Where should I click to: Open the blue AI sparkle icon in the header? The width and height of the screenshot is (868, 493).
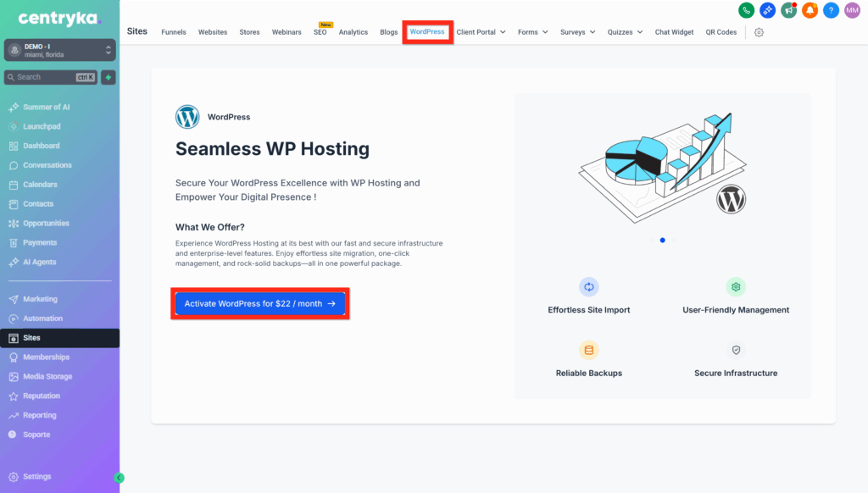point(767,10)
